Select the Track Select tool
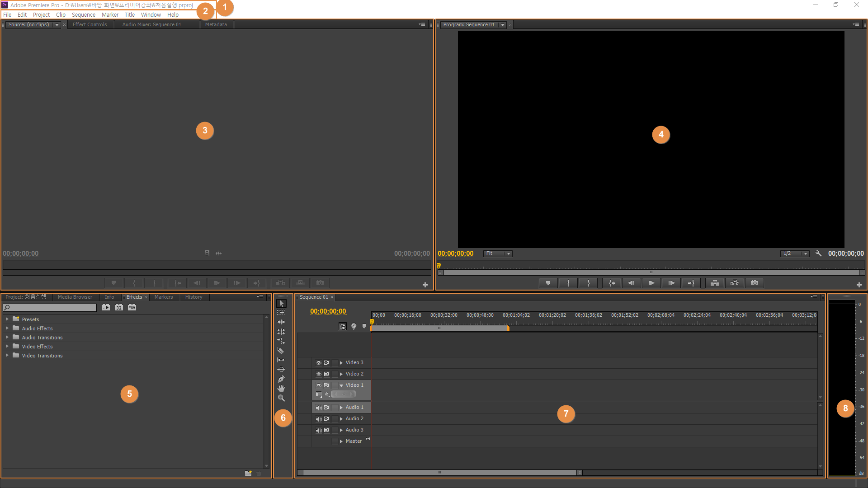This screenshot has width=868, height=488. [x=281, y=313]
